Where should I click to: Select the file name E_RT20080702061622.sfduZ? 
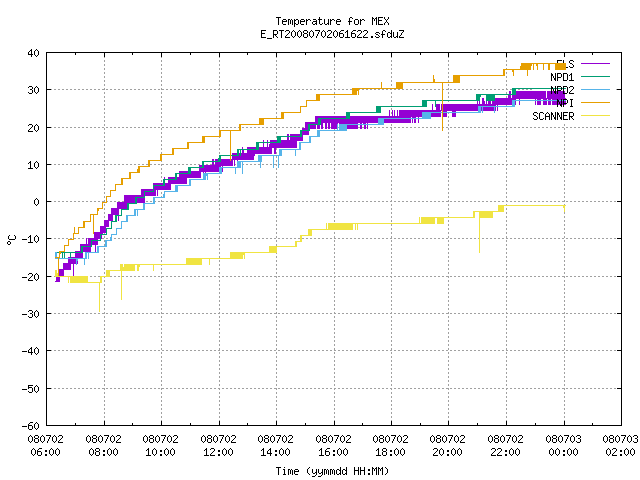pyautogui.click(x=332, y=34)
